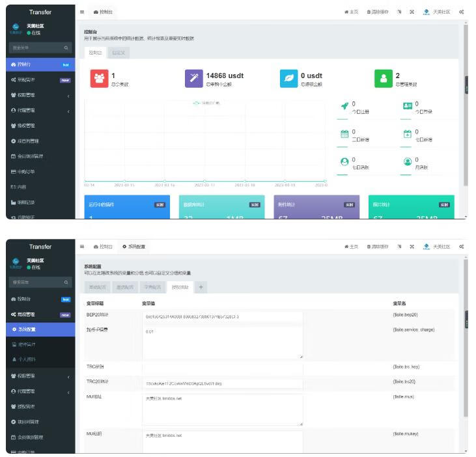Open 清除缓存 dropdown in the dashboard screen header
The width and height of the screenshot is (476, 457).
378,12
